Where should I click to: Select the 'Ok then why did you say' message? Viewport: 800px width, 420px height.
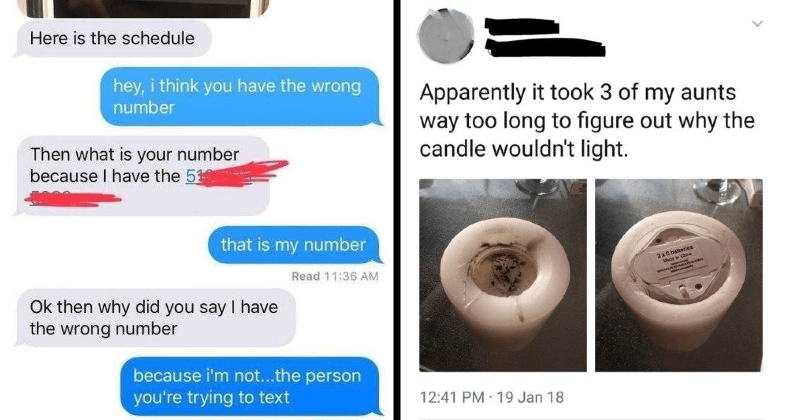coord(156,318)
